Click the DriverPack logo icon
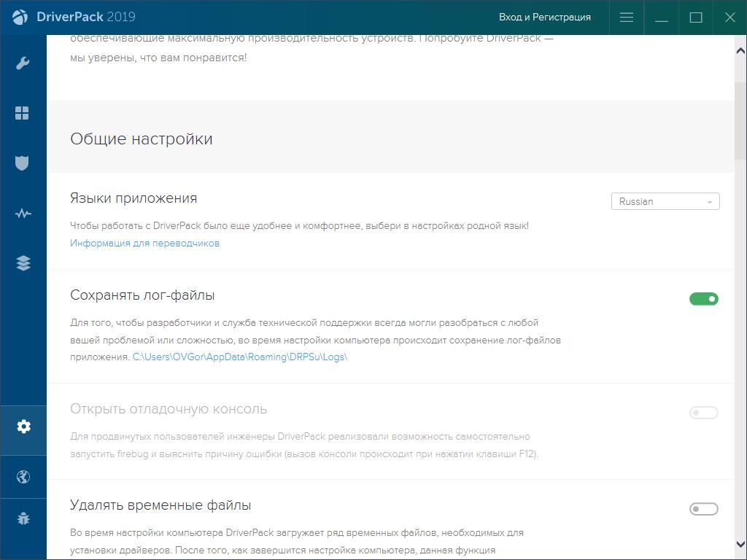This screenshot has width=747, height=560. 20,17
